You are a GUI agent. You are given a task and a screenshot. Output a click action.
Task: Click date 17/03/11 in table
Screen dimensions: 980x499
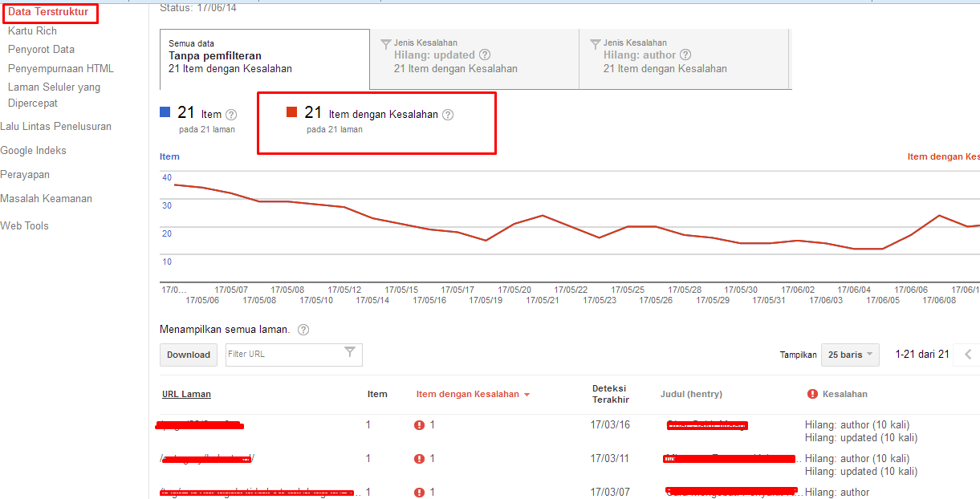[x=610, y=458]
